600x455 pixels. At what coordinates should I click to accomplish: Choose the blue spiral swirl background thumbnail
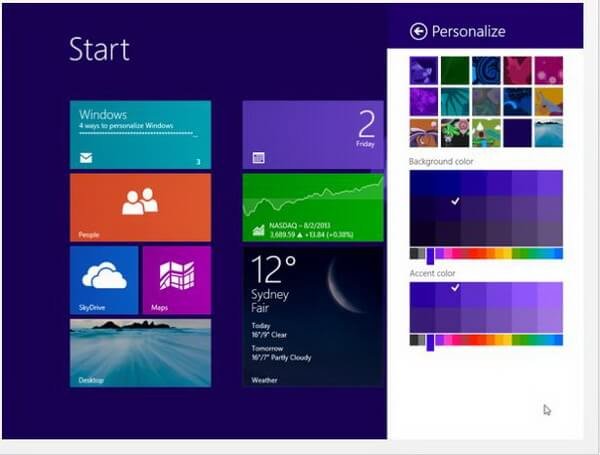coord(486,70)
